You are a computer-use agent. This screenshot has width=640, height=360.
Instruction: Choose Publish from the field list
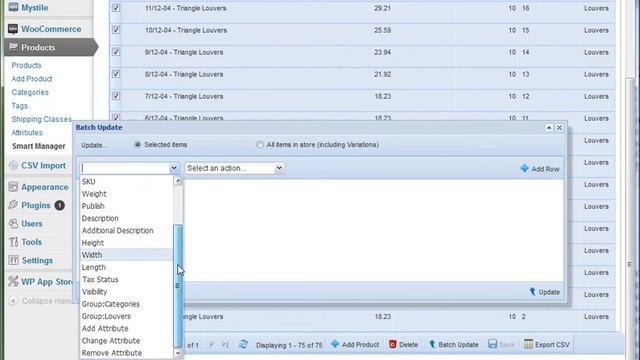coord(126,206)
